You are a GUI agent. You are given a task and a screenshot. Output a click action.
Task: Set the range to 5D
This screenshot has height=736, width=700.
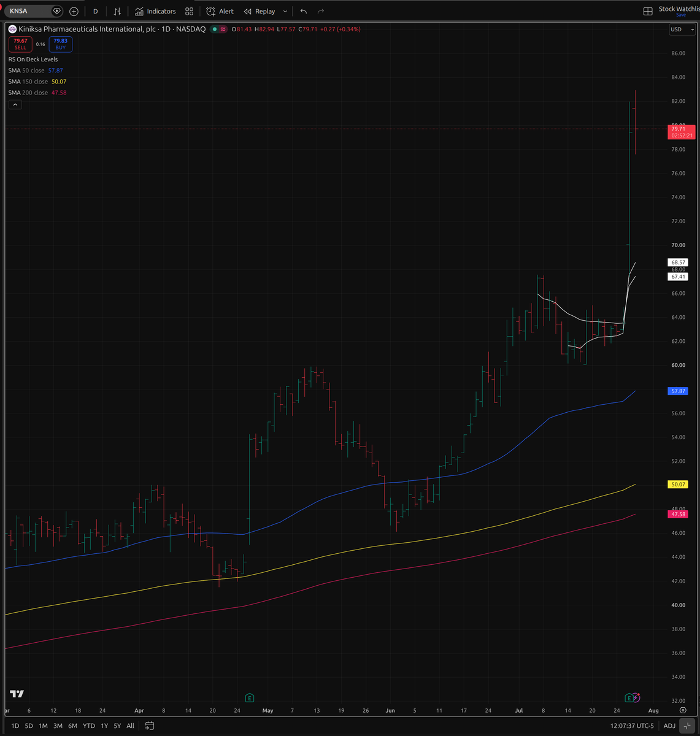(29, 726)
